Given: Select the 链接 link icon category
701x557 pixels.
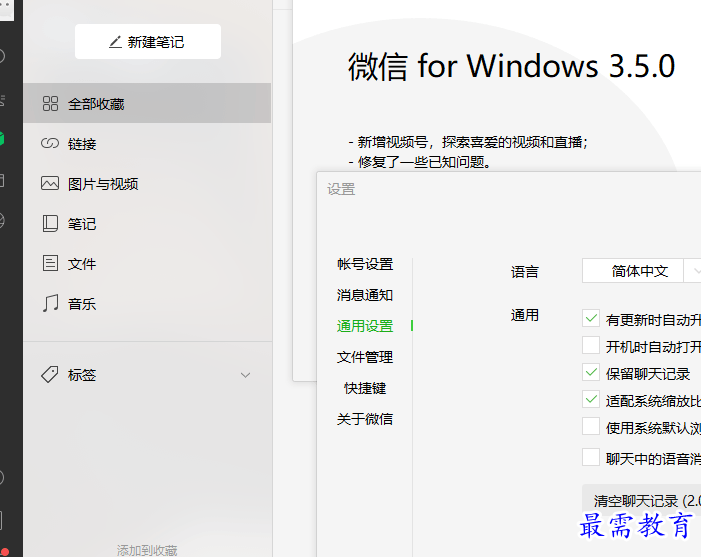Looking at the screenshot, I should (x=147, y=143).
